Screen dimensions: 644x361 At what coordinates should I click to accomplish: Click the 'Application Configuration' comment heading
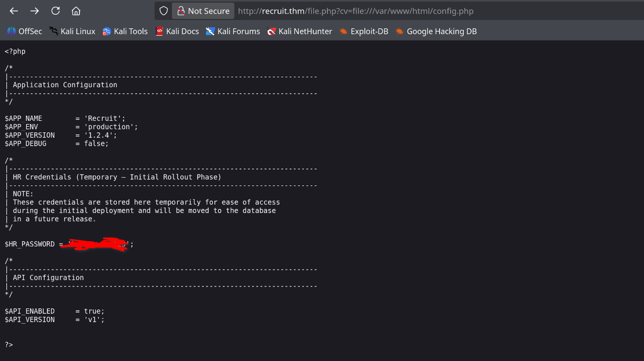tap(65, 85)
